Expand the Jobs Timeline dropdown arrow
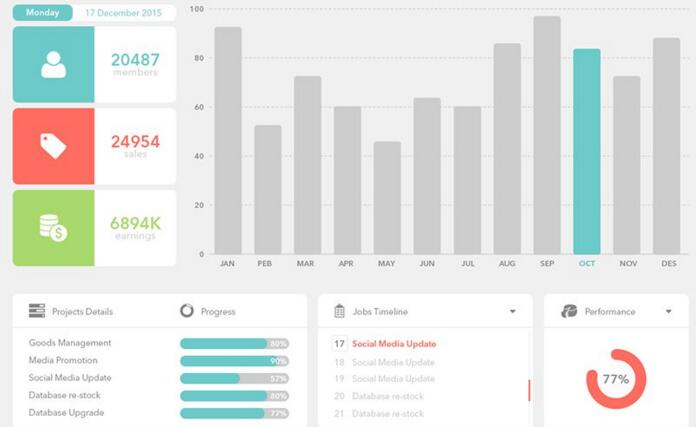The width and height of the screenshot is (696, 427). [x=513, y=312]
